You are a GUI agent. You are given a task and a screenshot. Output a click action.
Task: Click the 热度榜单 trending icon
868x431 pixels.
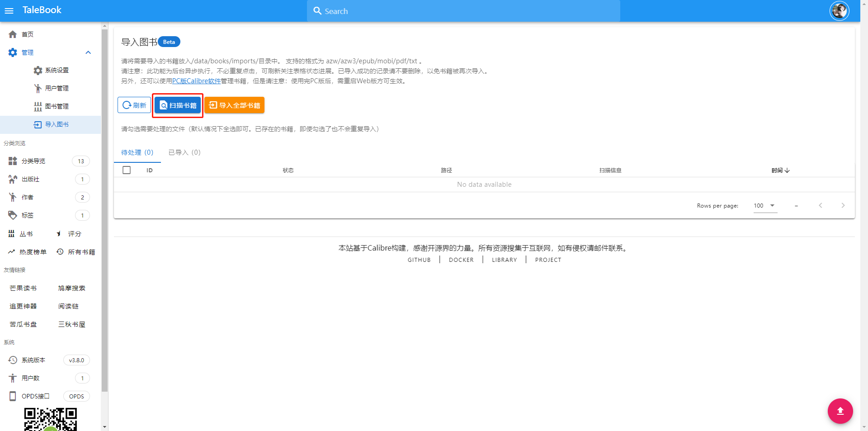tap(11, 252)
